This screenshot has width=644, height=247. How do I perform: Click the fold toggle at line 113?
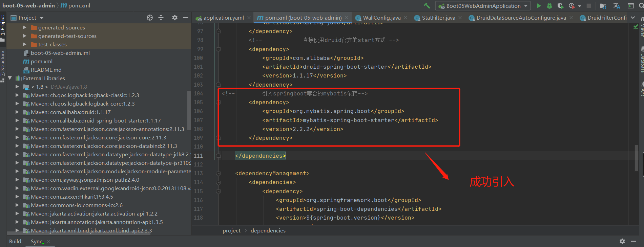click(x=219, y=174)
